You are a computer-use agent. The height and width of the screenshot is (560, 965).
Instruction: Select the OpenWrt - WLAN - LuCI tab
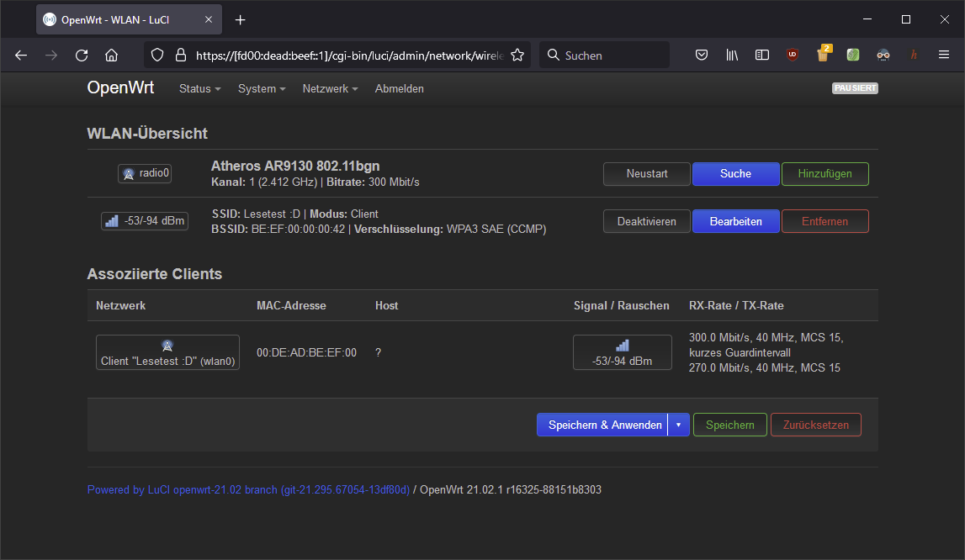[x=129, y=19]
